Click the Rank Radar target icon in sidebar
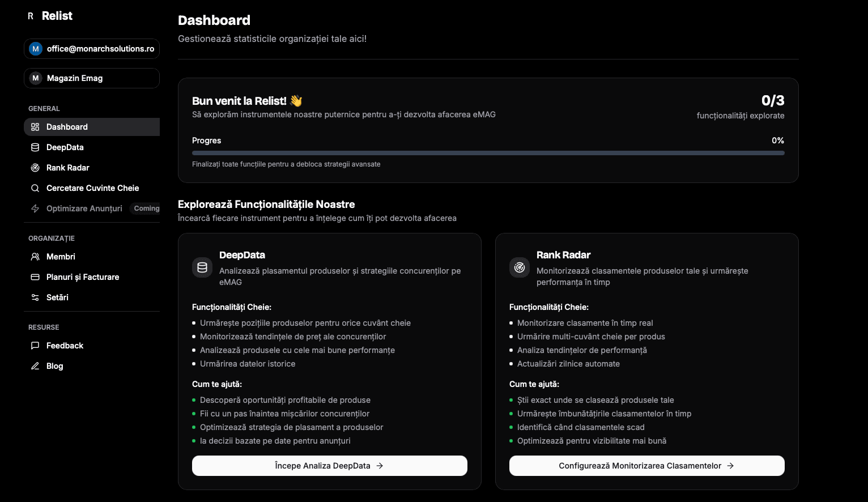 click(x=35, y=168)
